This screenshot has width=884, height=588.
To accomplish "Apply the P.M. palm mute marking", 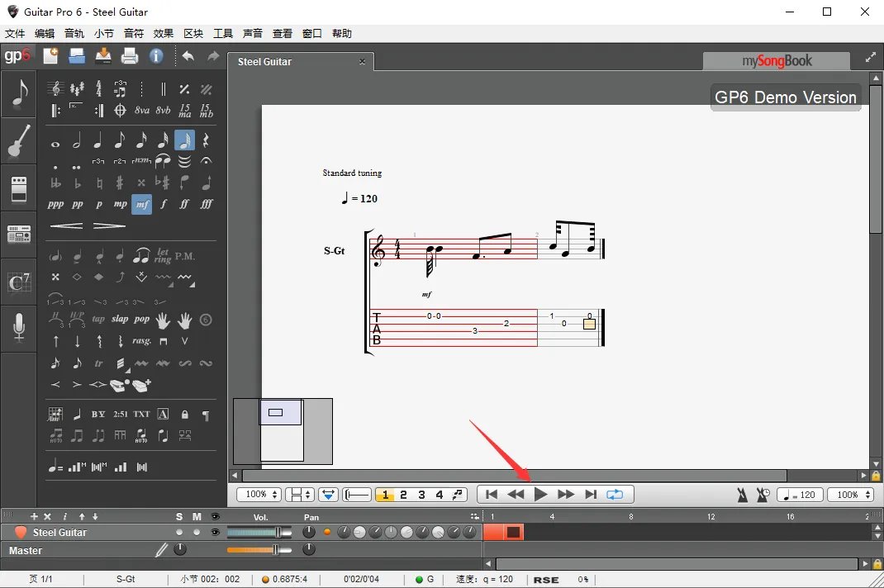I will tap(185, 256).
